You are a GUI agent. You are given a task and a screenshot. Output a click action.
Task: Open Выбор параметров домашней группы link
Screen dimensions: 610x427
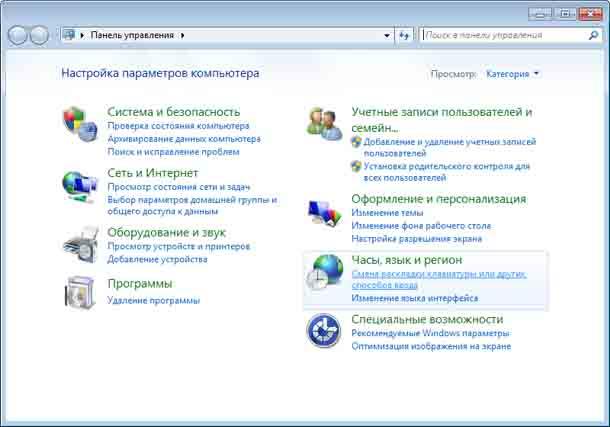(192, 206)
